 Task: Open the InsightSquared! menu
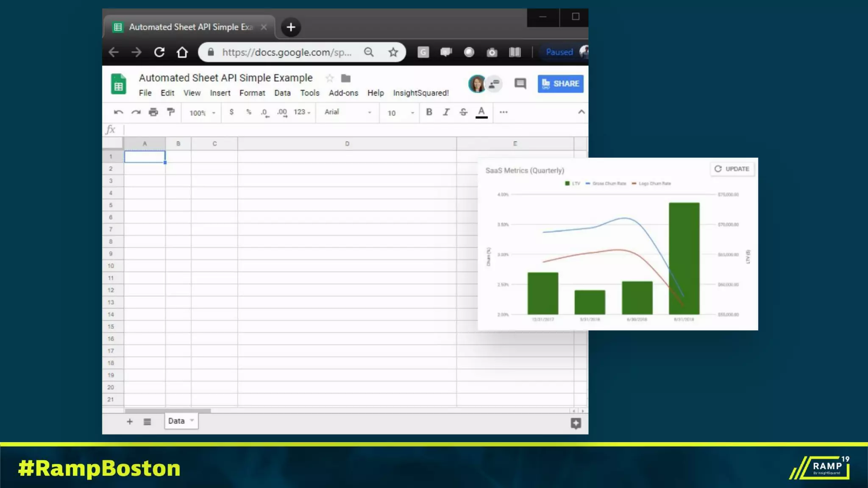420,93
